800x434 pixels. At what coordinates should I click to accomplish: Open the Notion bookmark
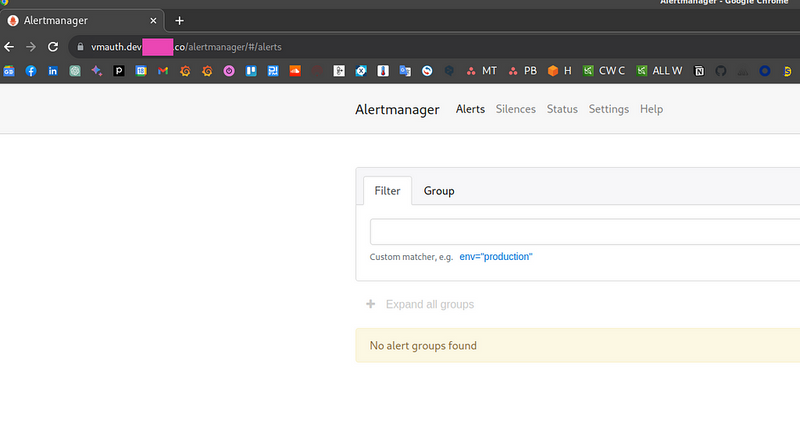[x=699, y=71]
